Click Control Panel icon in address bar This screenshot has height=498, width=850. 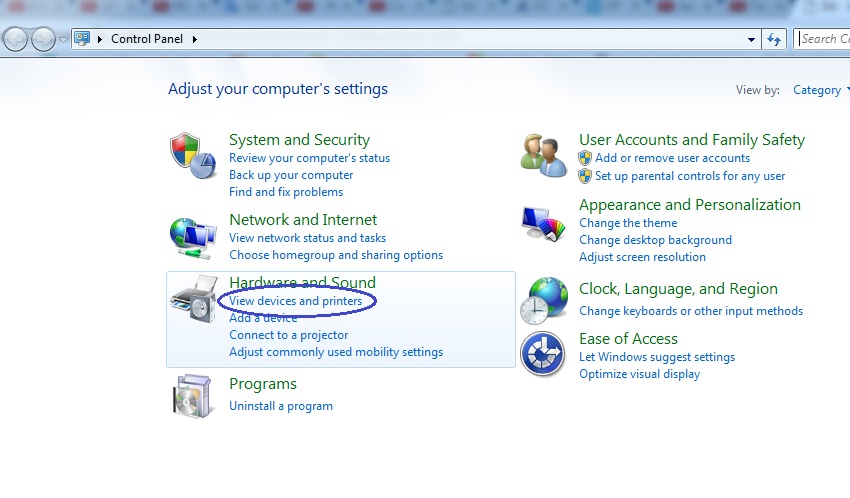tap(82, 38)
